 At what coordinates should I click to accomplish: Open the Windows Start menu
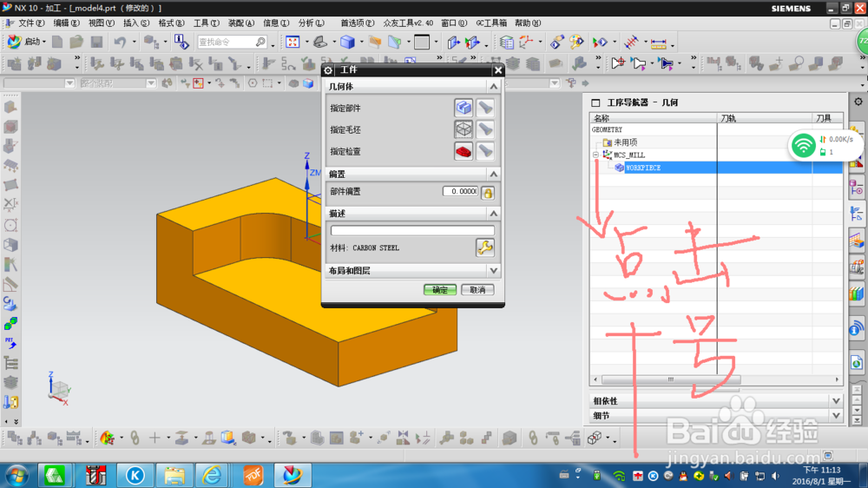(17, 475)
